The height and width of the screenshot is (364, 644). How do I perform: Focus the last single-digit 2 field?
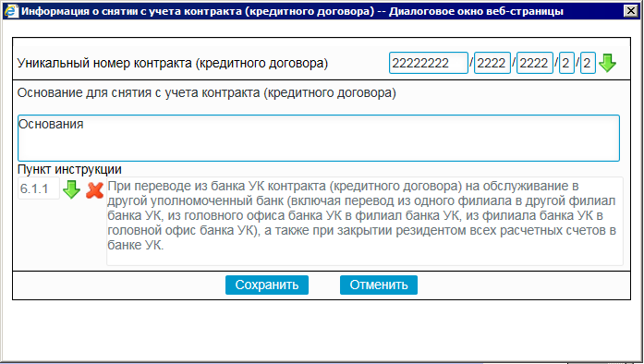pos(588,63)
